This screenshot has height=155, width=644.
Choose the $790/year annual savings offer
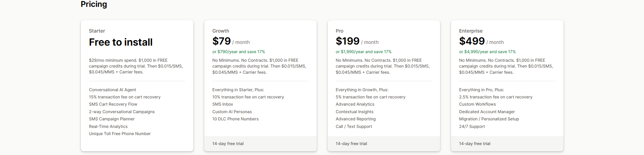pos(239,52)
